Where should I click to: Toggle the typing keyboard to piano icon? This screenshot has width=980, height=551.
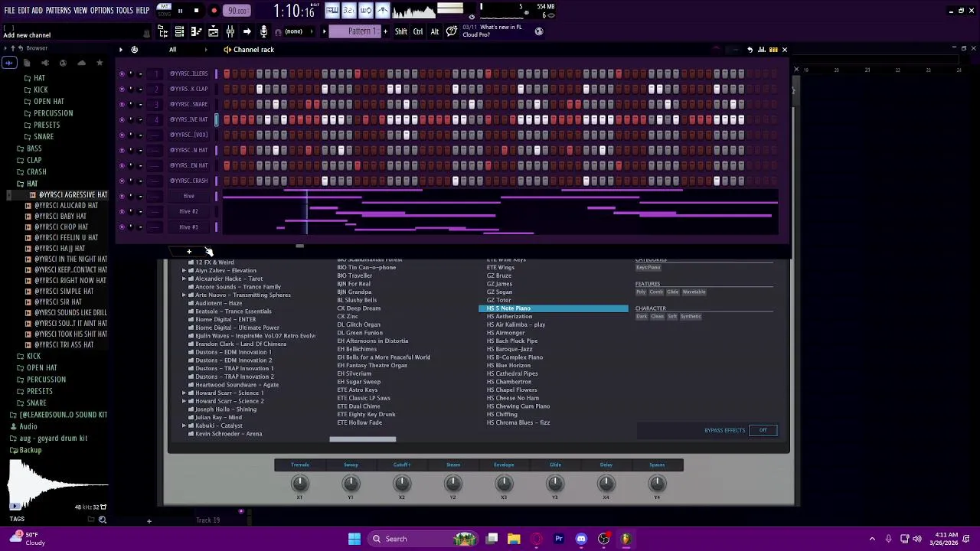(x=332, y=11)
